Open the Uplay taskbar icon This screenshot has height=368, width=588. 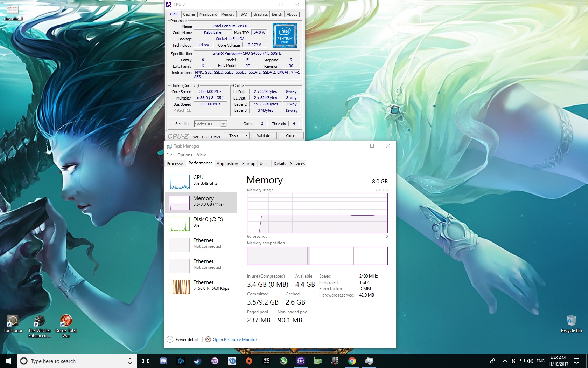(x=232, y=361)
